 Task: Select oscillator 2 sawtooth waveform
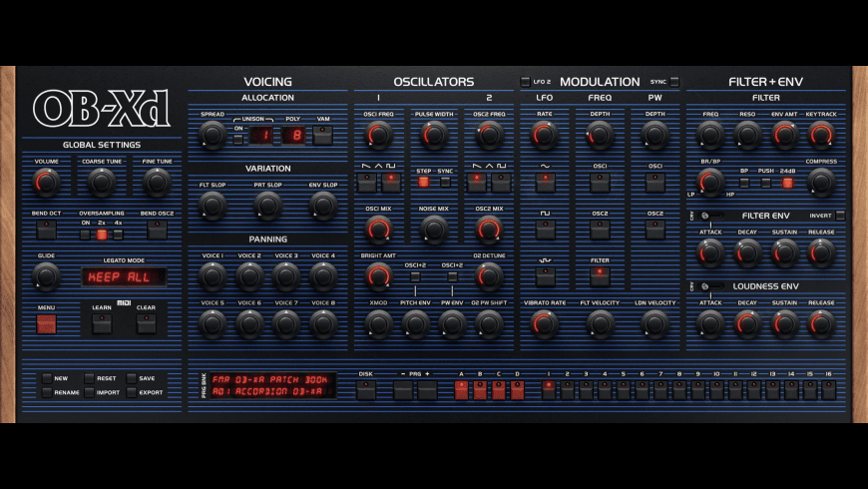tap(477, 183)
